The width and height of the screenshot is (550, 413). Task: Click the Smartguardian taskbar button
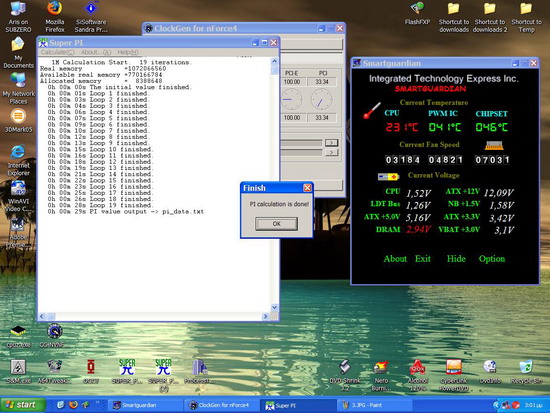145,405
